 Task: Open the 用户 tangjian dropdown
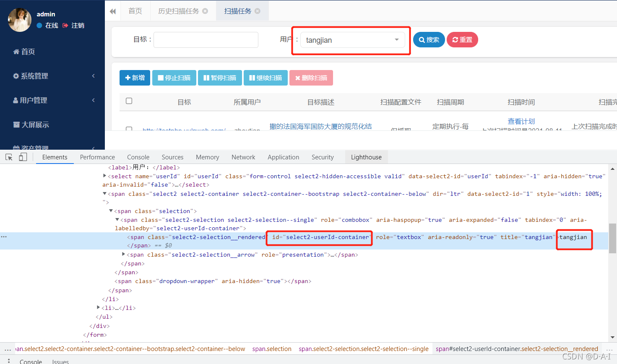(353, 40)
